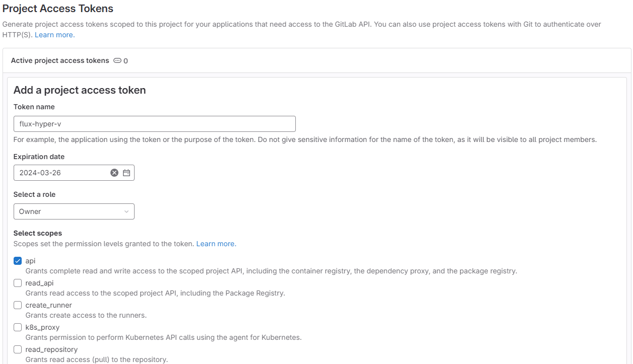Image resolution: width=633 pixels, height=364 pixels.
Task: Uncheck the api scope checkbox
Action: [x=18, y=261]
